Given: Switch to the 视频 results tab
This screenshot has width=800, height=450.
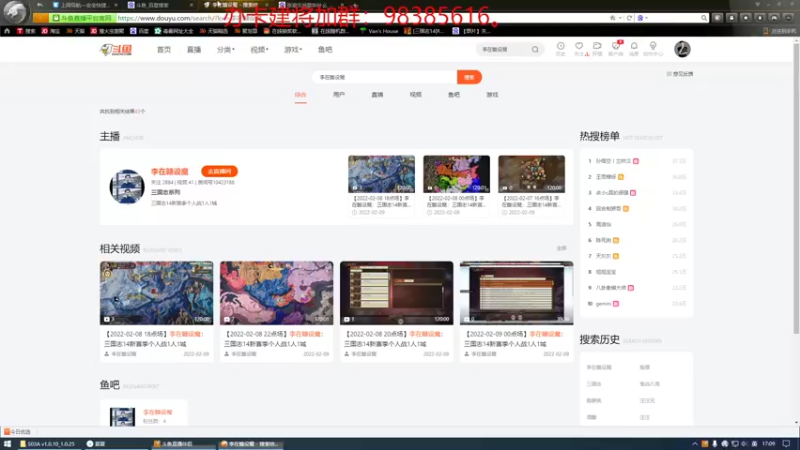Looking at the screenshot, I should 415,95.
